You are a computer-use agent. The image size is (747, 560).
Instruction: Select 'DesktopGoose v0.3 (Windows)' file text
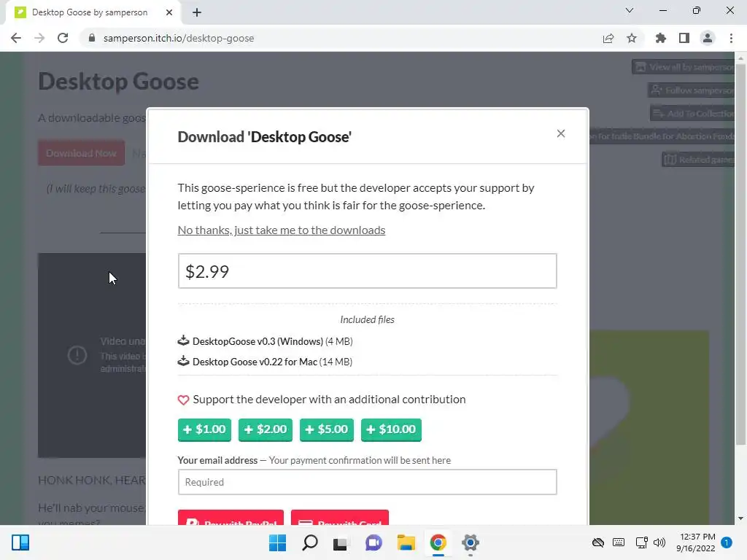point(258,341)
